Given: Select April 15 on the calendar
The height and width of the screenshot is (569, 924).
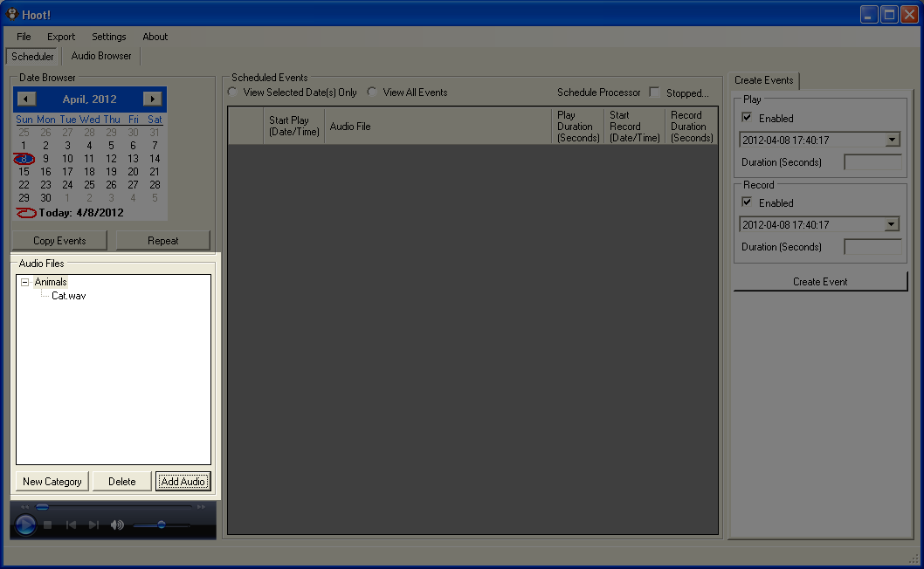Looking at the screenshot, I should (24, 171).
